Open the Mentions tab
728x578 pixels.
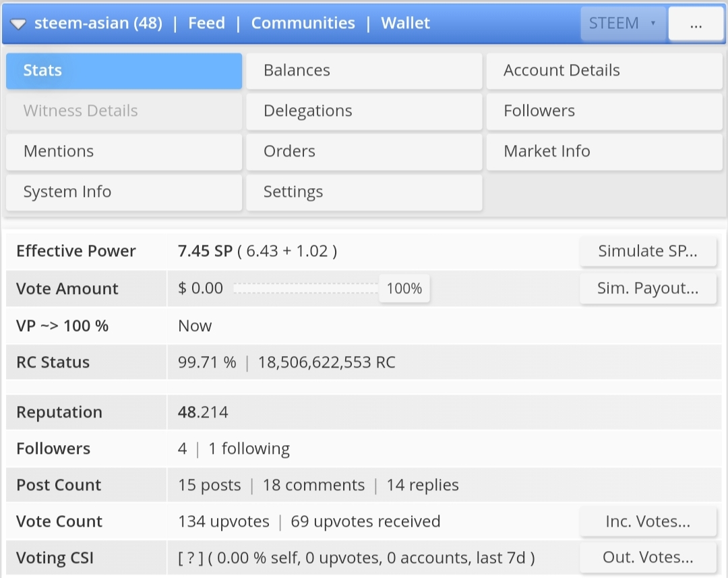(124, 152)
